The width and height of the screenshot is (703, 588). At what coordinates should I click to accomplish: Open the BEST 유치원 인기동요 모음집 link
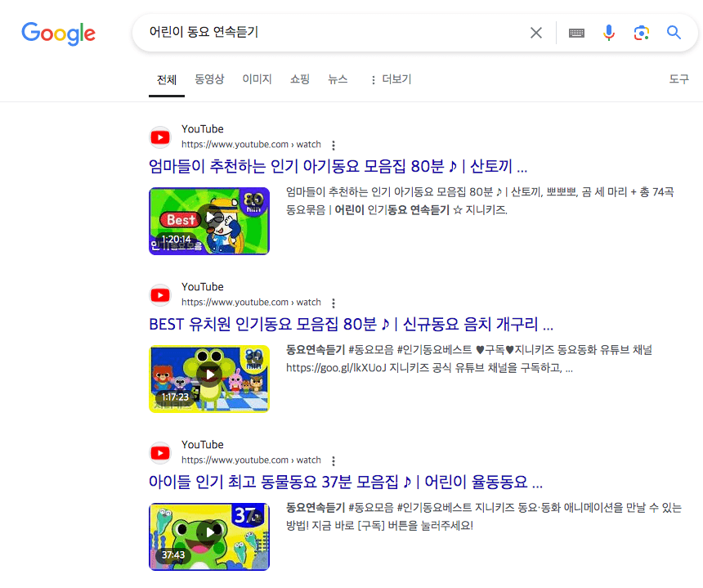[351, 325]
